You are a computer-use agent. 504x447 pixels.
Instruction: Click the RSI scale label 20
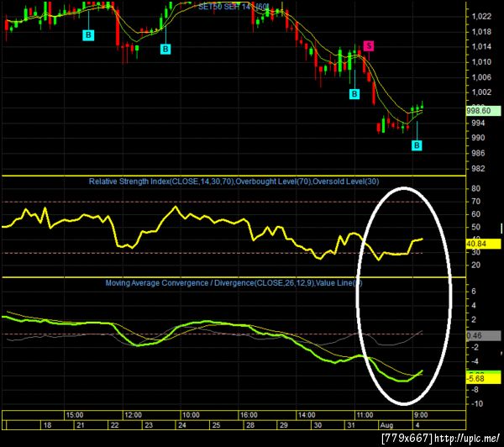[476, 265]
